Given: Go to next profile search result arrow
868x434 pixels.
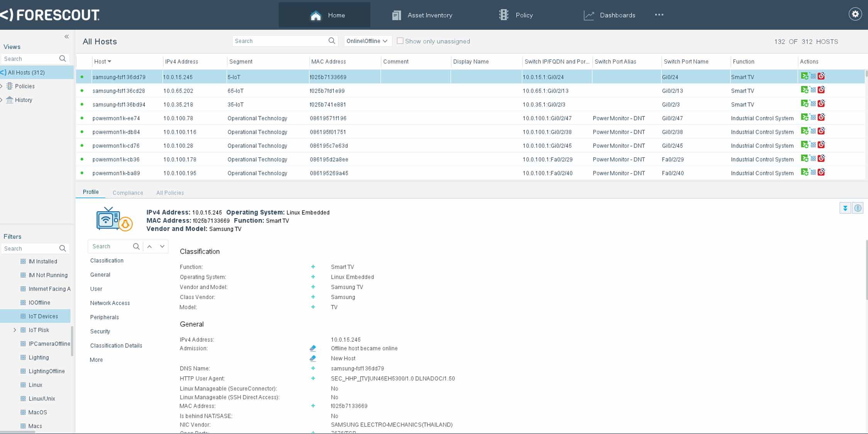Looking at the screenshot, I should 162,246.
